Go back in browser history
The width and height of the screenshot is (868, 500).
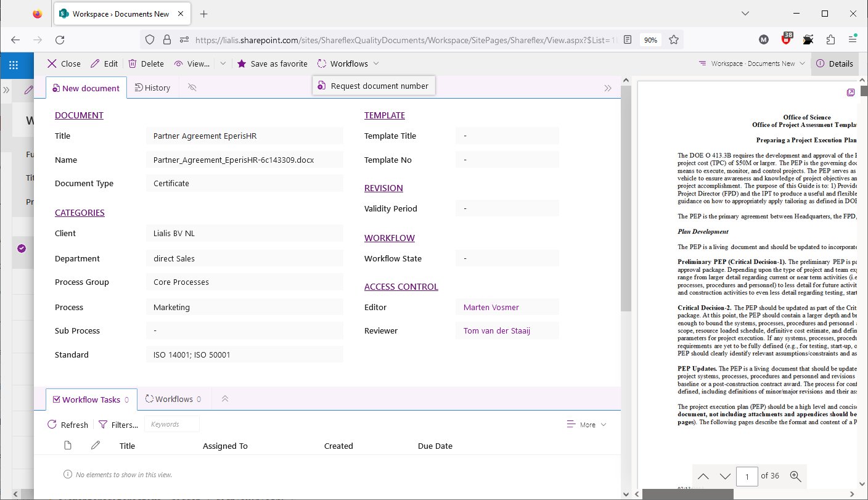point(15,39)
